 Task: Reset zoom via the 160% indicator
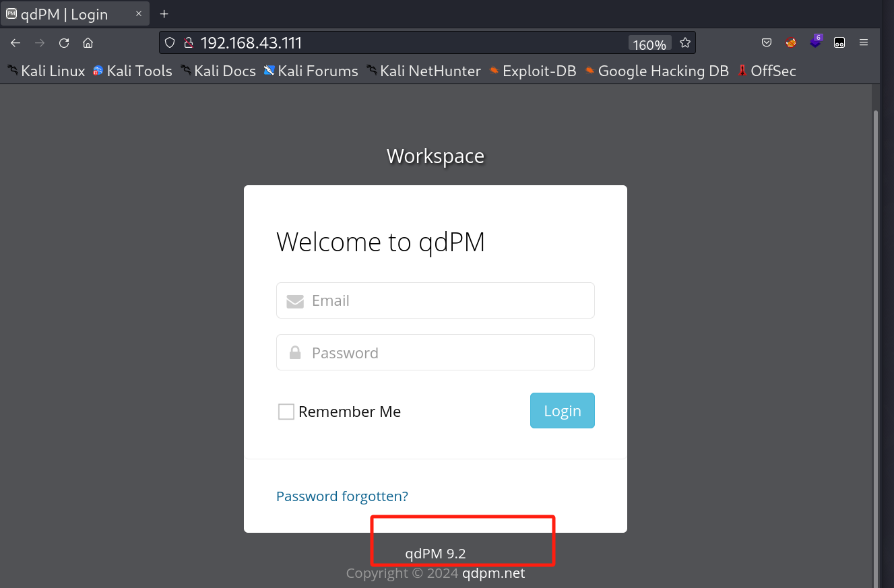coord(649,44)
